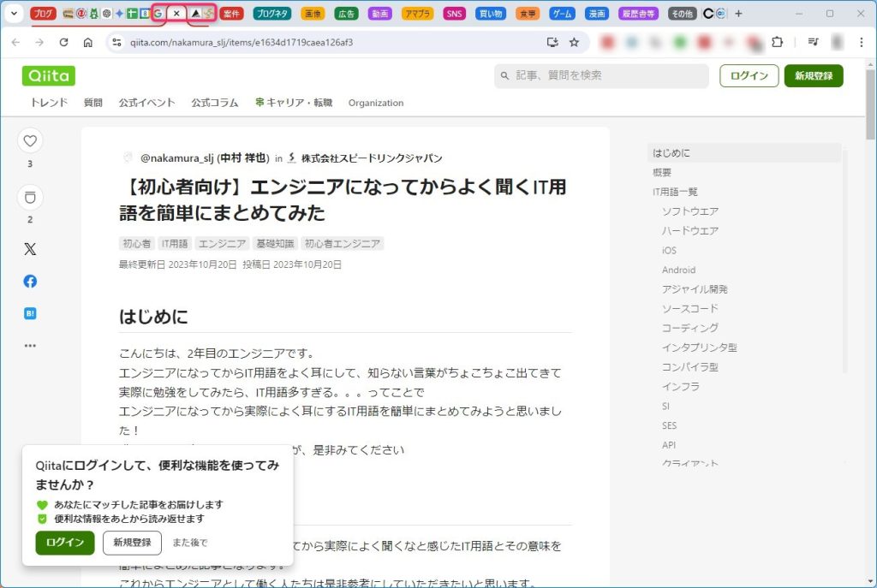877x588 pixels.
Task: Click the address bar URL
Action: pos(242,43)
